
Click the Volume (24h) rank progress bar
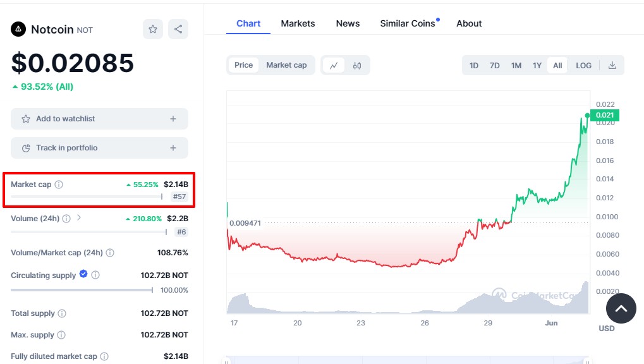coord(88,232)
